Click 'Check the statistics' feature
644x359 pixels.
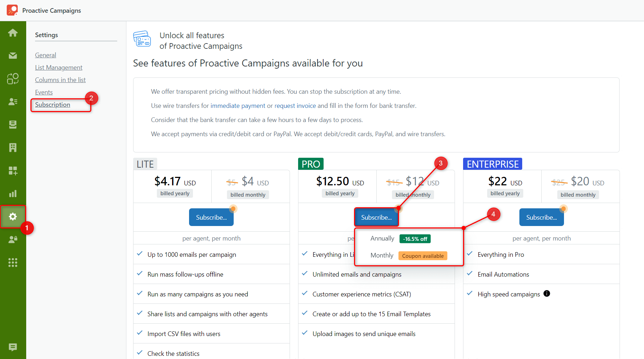click(x=173, y=354)
